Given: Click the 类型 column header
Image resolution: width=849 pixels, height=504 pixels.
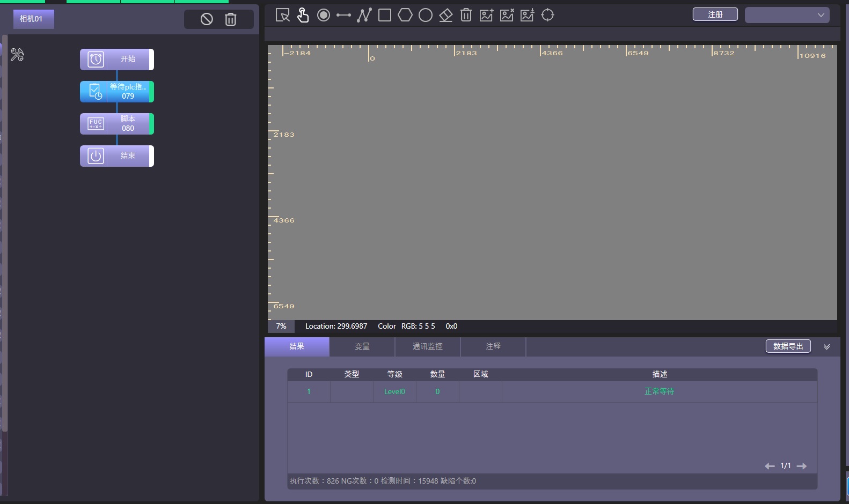Looking at the screenshot, I should (x=352, y=374).
